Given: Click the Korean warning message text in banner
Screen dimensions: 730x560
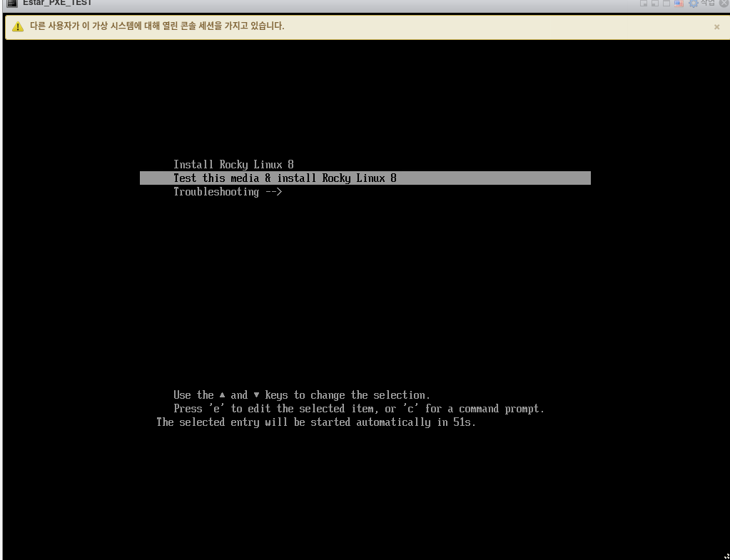Looking at the screenshot, I should coord(157,26).
